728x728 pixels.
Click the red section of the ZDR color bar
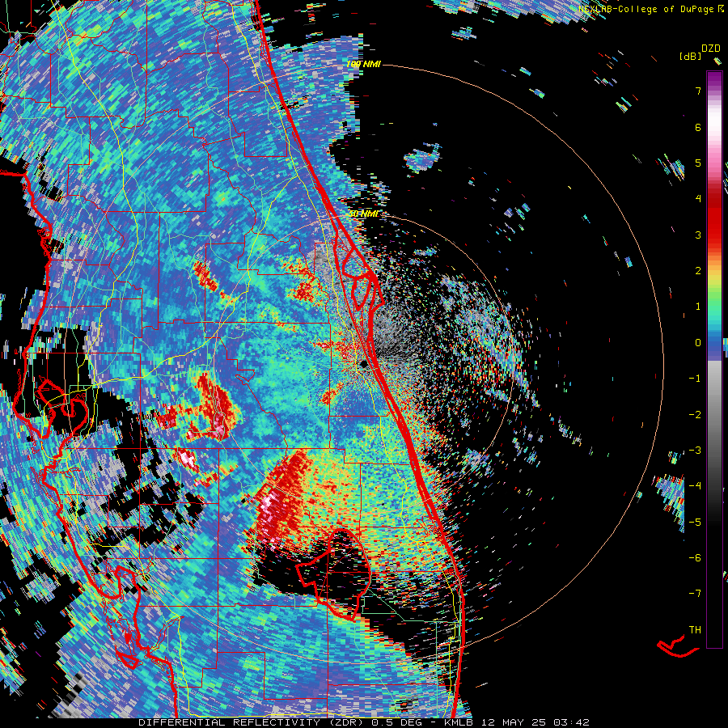coord(714,218)
